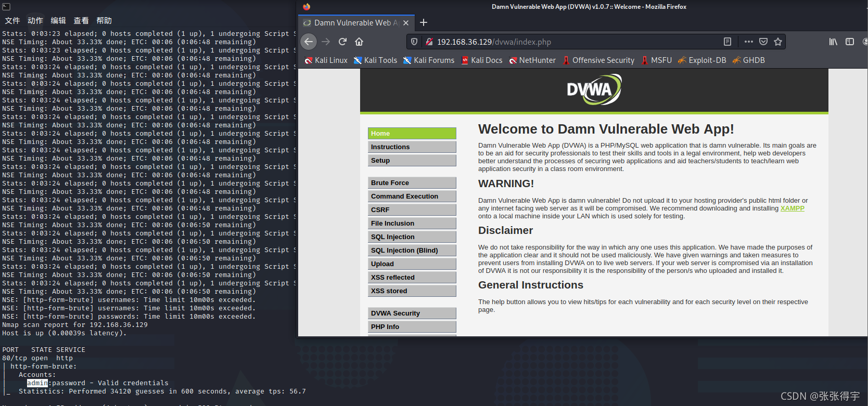Open Command Execution page

412,197
